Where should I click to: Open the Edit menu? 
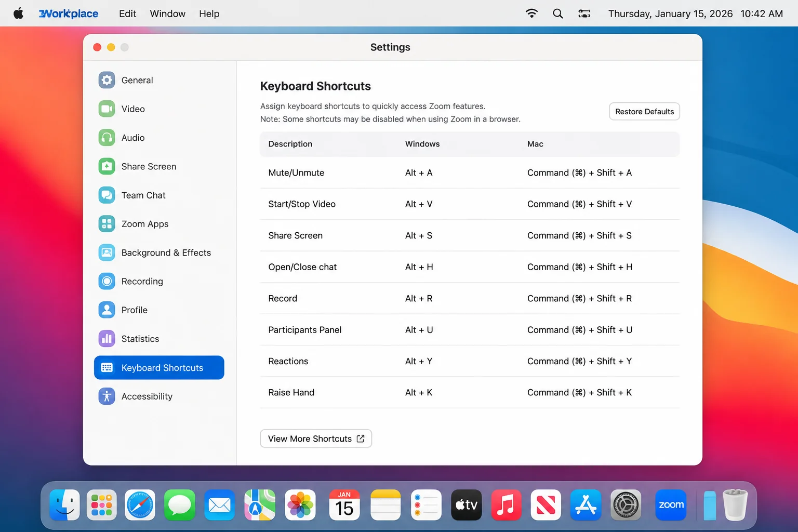127,14
